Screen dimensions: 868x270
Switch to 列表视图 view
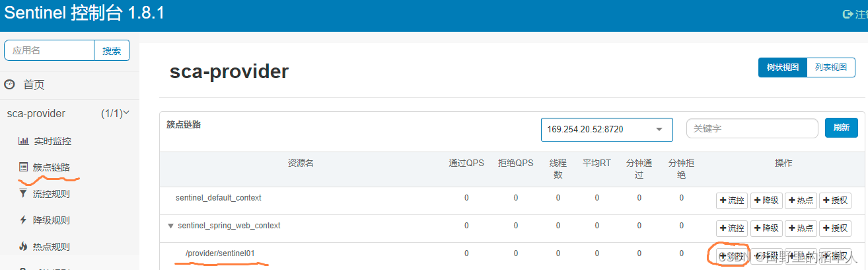(x=831, y=67)
